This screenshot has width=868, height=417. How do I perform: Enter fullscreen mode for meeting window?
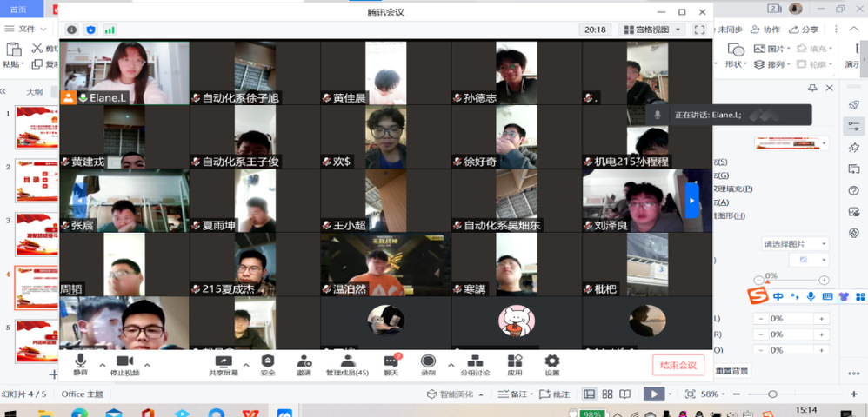[699, 30]
